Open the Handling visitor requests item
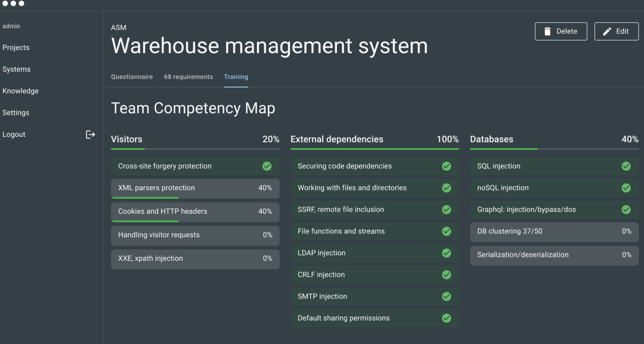The width and height of the screenshot is (644, 344). click(195, 235)
